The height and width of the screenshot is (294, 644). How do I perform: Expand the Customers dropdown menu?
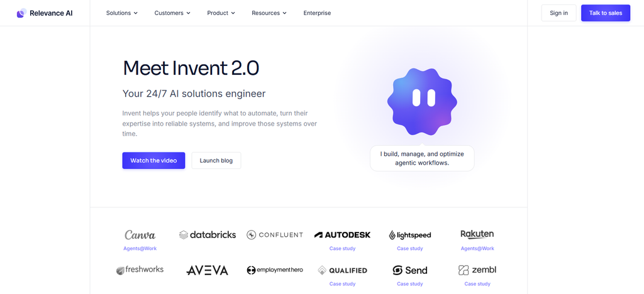click(x=172, y=13)
